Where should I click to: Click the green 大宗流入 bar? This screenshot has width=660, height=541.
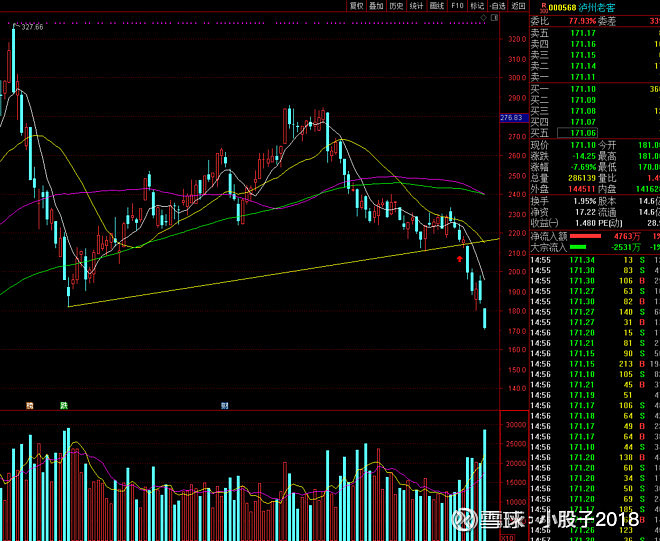578,247
